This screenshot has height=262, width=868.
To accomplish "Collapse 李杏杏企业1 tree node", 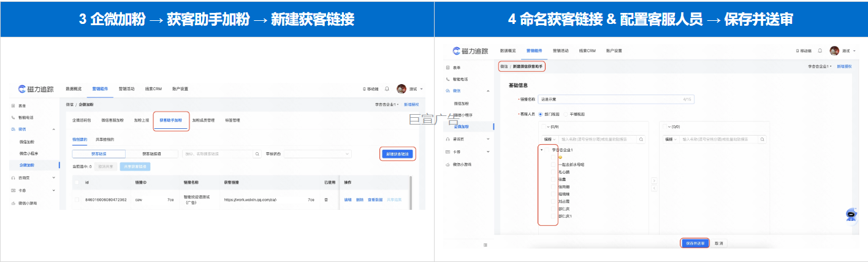I will (x=541, y=150).
